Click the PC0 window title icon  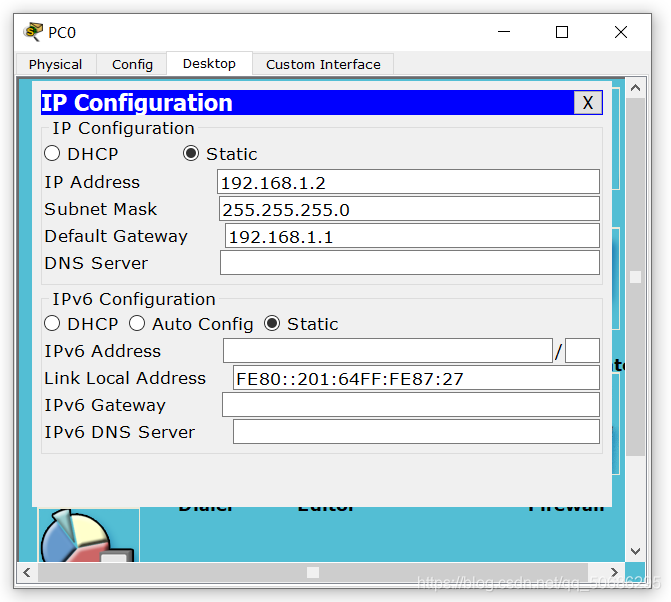coord(33,32)
